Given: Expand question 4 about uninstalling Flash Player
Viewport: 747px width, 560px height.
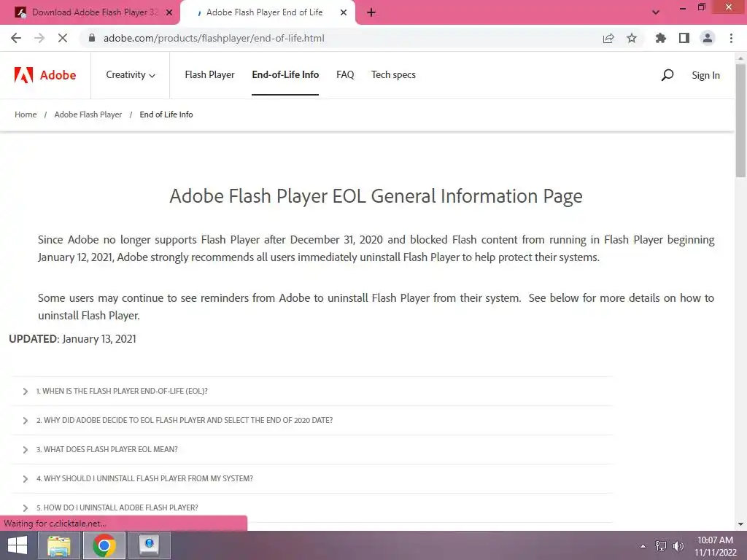Looking at the screenshot, I should (x=144, y=479).
